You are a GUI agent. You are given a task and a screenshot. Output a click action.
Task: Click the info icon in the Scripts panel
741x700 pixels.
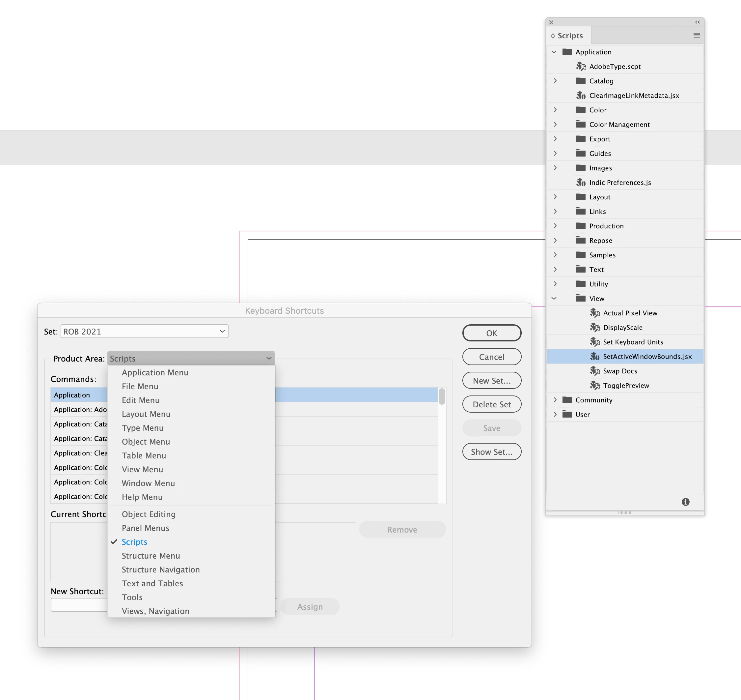[x=685, y=502]
